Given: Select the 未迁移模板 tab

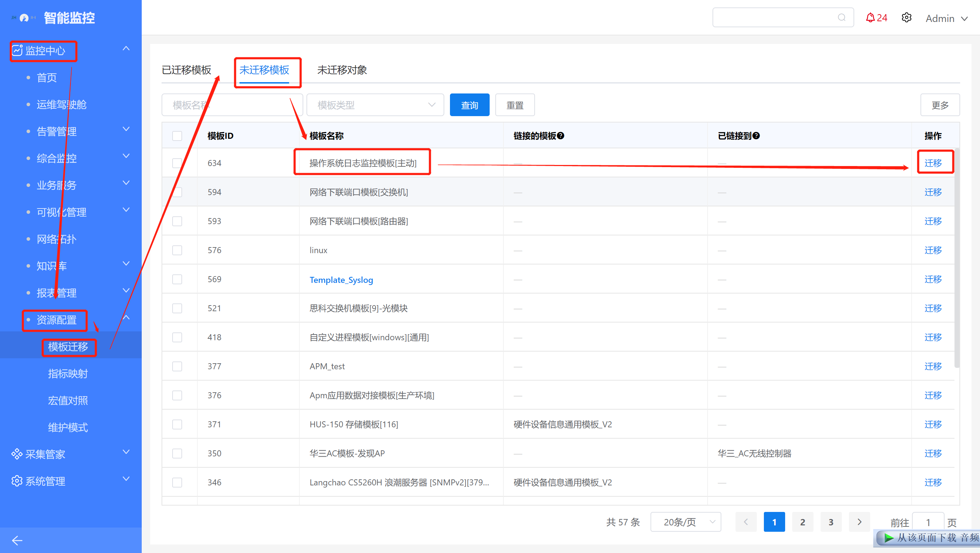Looking at the screenshot, I should pyautogui.click(x=264, y=70).
